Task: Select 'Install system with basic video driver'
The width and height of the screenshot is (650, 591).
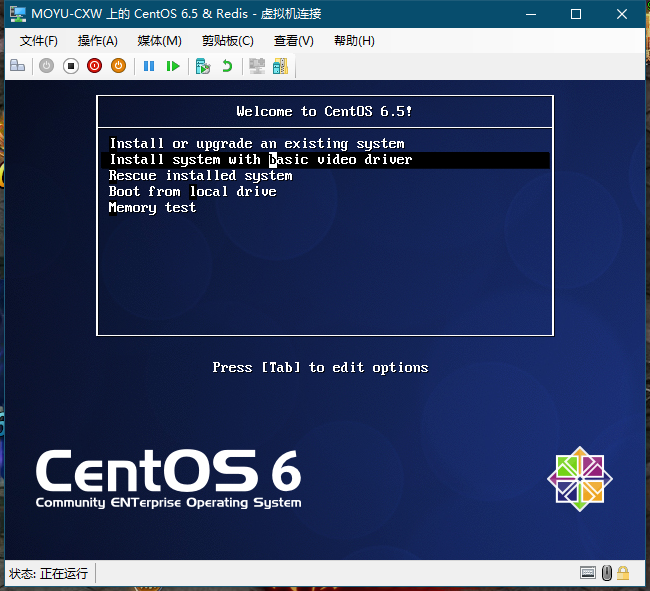Action: [325, 160]
